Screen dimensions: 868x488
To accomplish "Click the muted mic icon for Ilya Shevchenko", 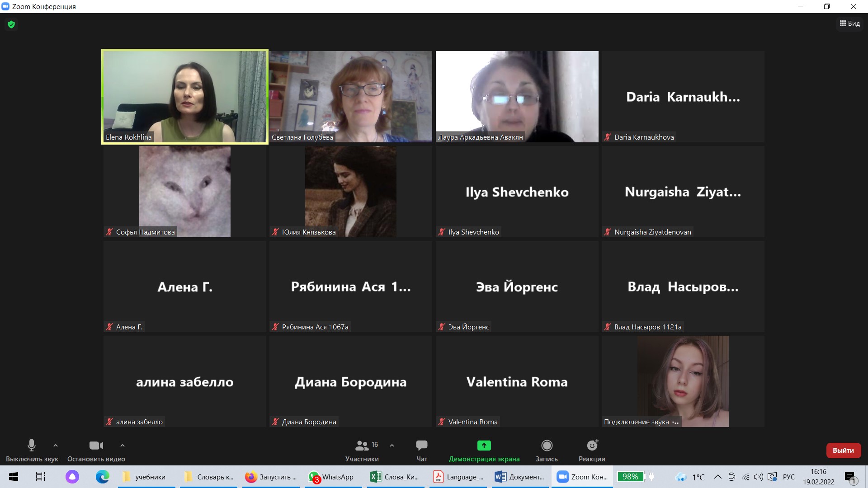I will [x=442, y=232].
